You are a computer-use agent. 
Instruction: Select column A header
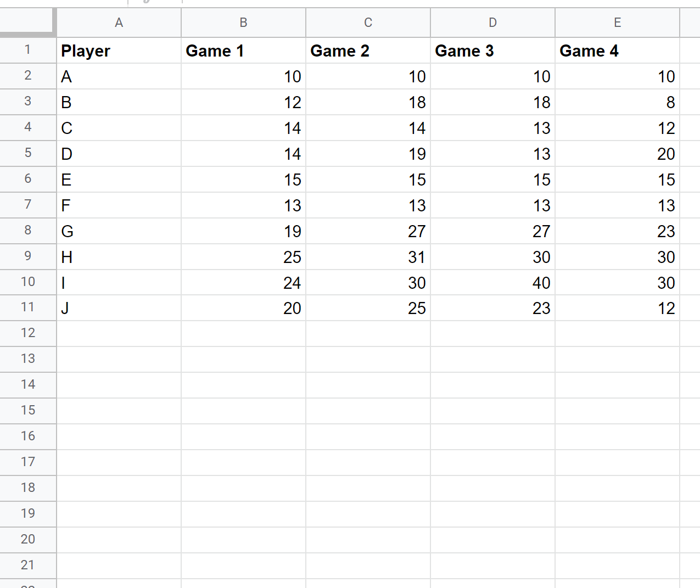click(x=119, y=23)
